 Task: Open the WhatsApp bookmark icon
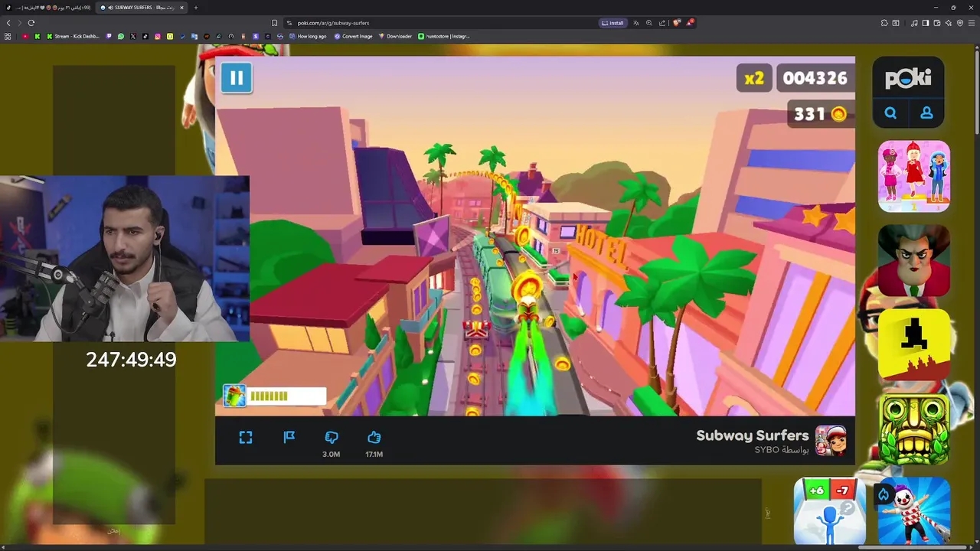(121, 36)
